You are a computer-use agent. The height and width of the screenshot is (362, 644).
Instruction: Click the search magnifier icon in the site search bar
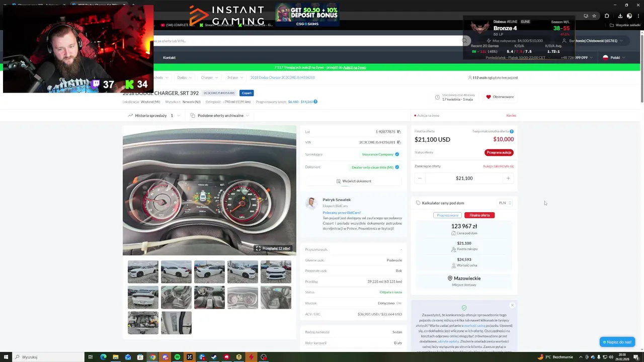[x=465, y=41]
